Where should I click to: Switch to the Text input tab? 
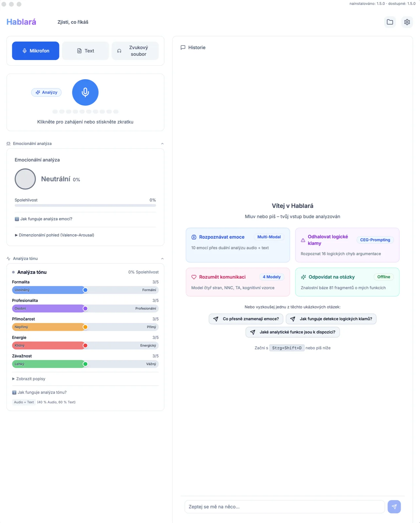pos(85,51)
